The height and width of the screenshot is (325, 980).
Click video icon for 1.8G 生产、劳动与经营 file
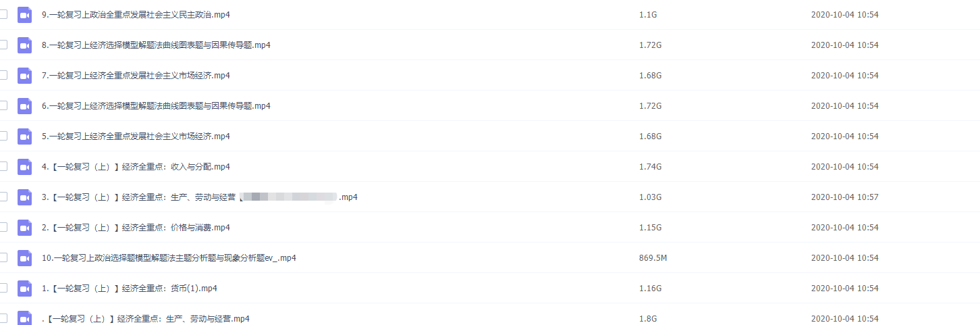point(25,318)
